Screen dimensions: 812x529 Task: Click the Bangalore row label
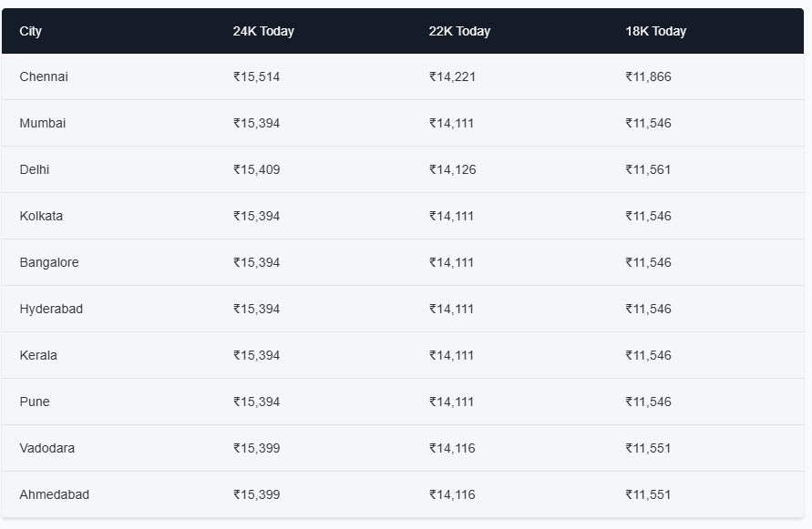pos(49,262)
